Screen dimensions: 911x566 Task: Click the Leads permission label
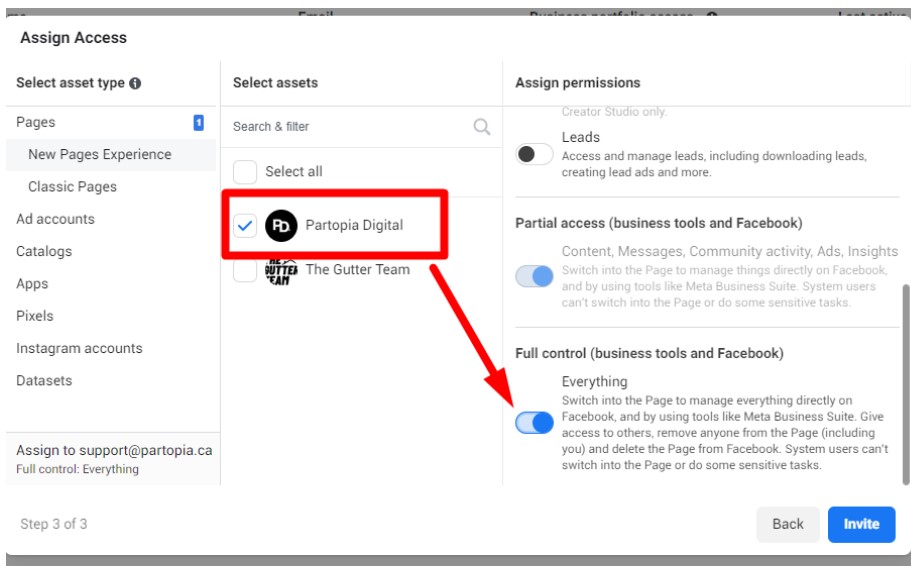pos(580,137)
